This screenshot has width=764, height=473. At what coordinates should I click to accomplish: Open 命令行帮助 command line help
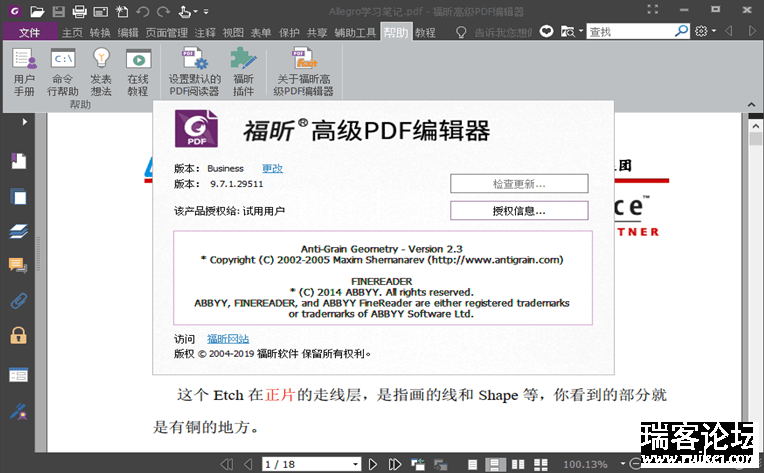click(63, 72)
